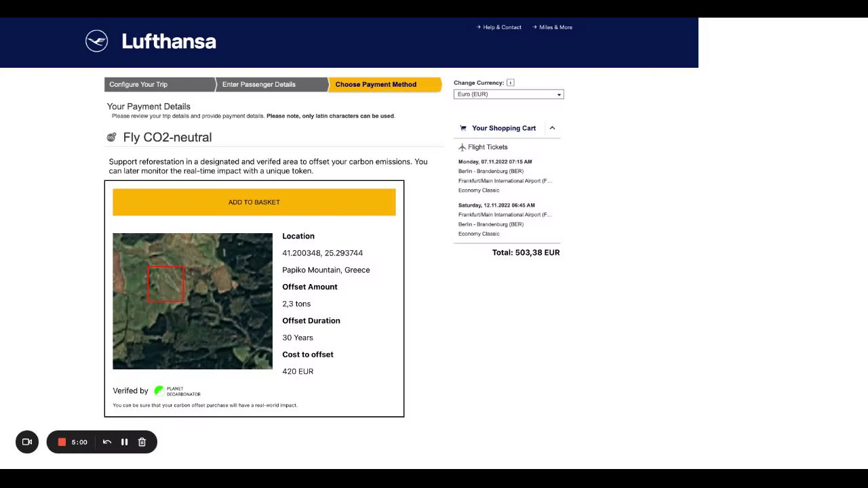Click the 420 EUR cost value
The width and height of the screenshot is (868, 488).
pos(298,371)
